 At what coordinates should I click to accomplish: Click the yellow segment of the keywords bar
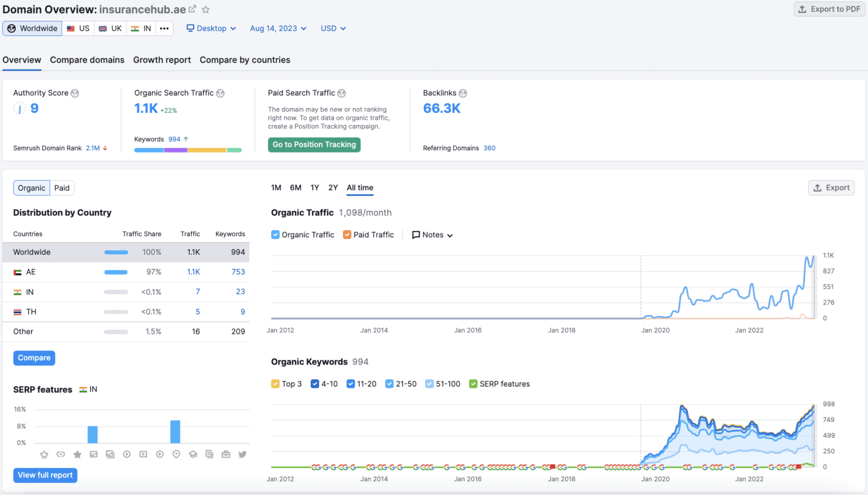pos(207,150)
